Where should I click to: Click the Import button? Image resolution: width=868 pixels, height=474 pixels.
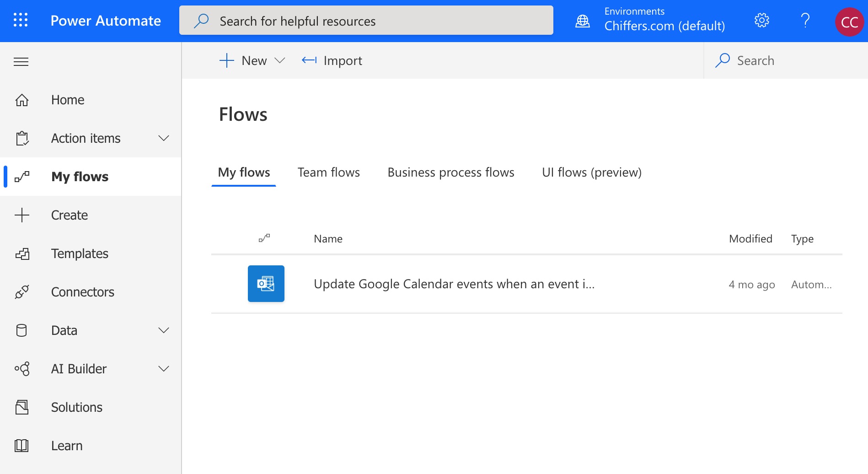pyautogui.click(x=332, y=61)
